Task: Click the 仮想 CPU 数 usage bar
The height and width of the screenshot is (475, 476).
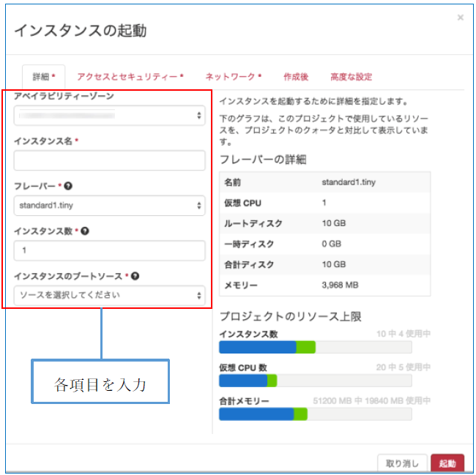Action: tap(315, 381)
